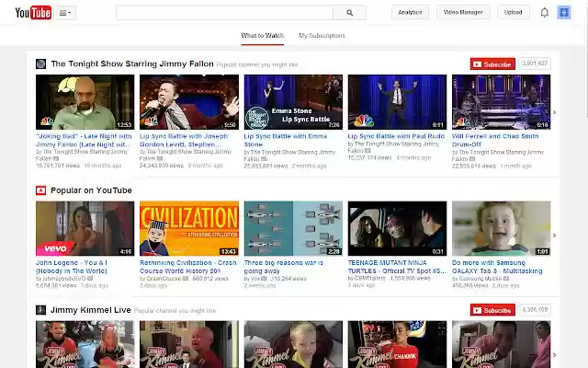The height and width of the screenshot is (368, 588).
Task: Open Do more with Samsung Galaxy Tab title
Action: point(497,267)
